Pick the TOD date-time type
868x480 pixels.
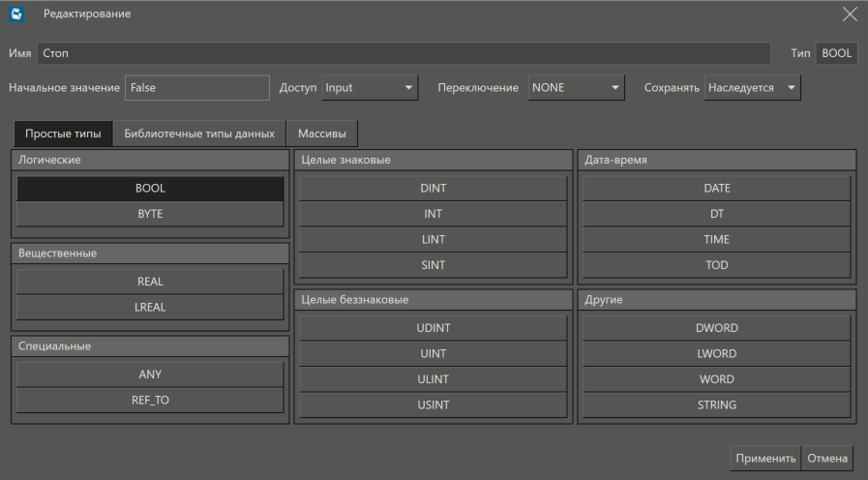[x=716, y=265]
